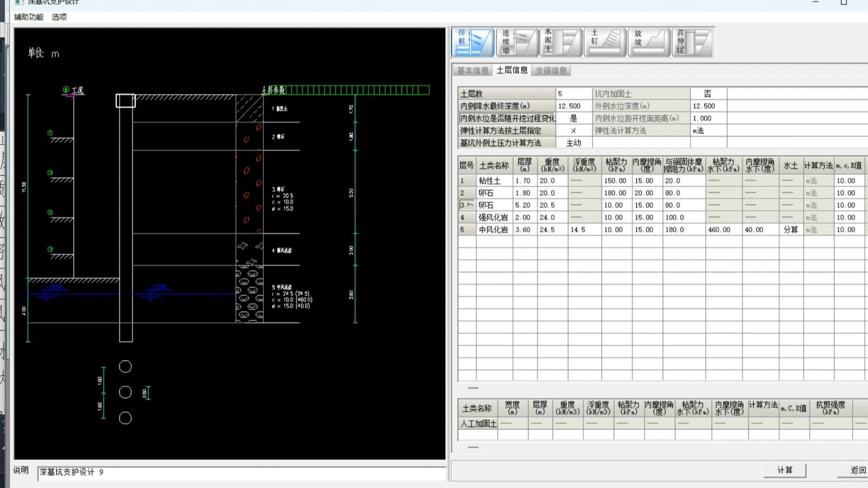This screenshot has height=488, width=868.
Task: Click the 返回 button
Action: tap(857, 470)
